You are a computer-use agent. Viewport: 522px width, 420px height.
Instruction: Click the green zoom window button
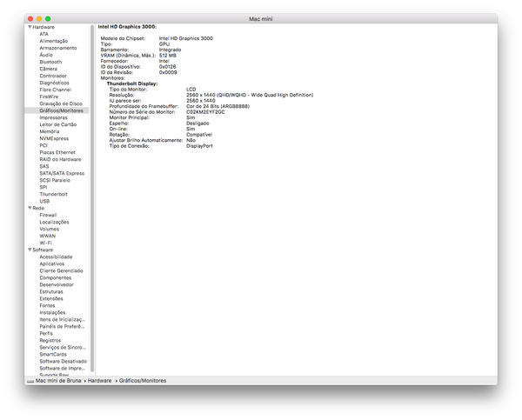[48, 17]
